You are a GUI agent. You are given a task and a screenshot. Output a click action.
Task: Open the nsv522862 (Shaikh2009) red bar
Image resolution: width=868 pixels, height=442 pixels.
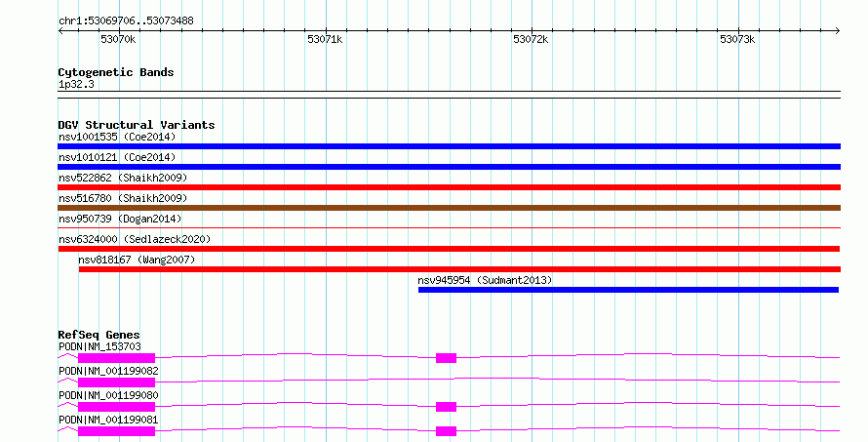click(x=449, y=187)
